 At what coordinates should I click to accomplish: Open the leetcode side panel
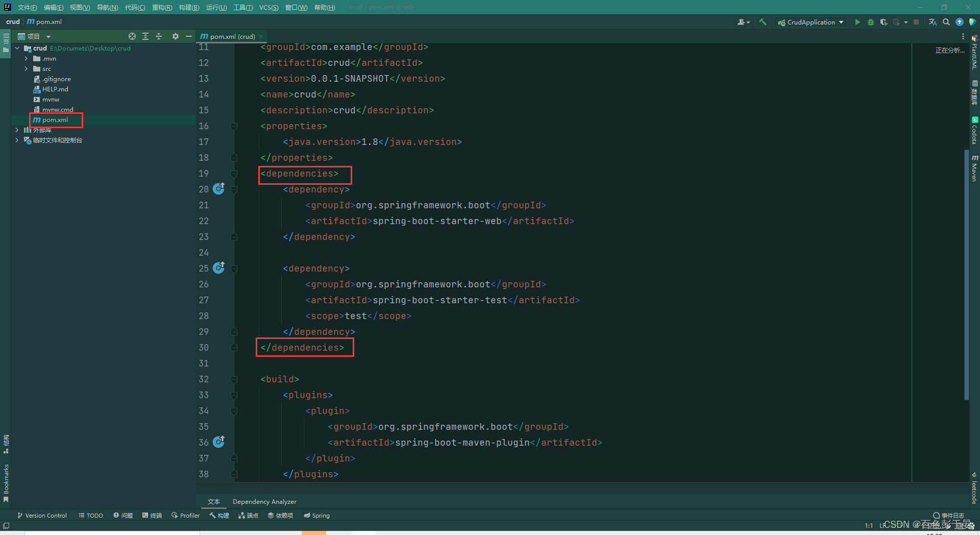974,488
